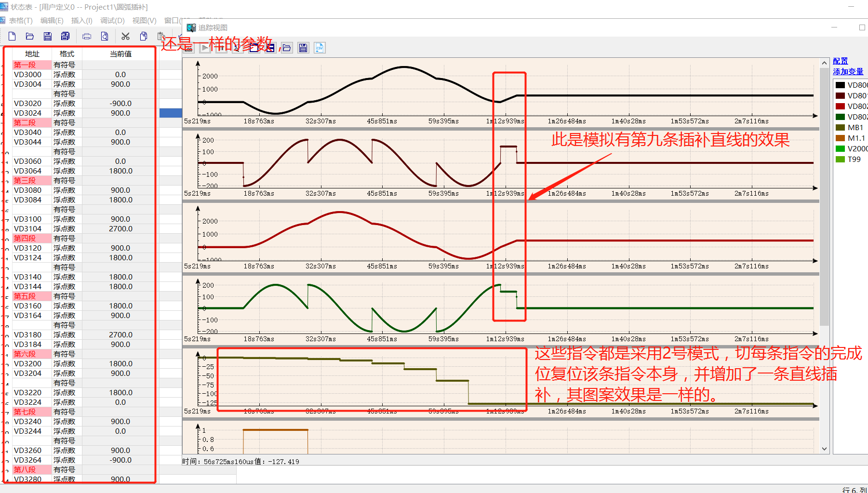The image size is (868, 493).
Task: Click the orange M1.1 color swatch
Action: pos(840,138)
